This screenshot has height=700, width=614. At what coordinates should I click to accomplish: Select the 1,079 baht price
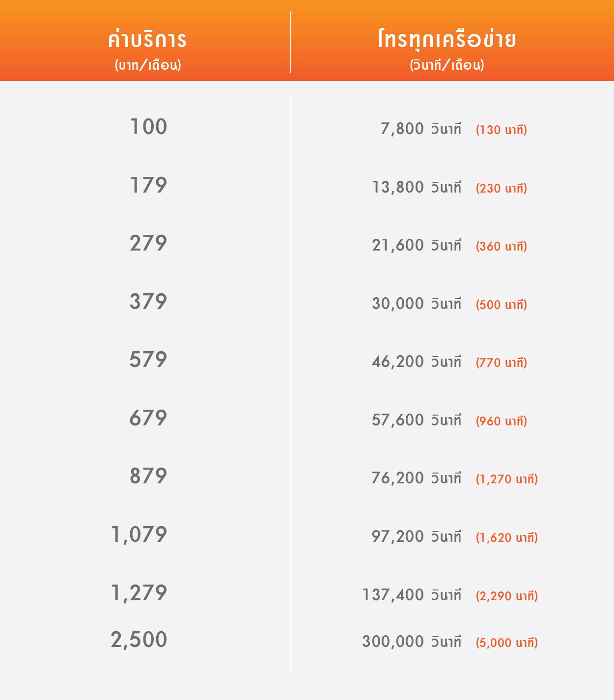point(139,535)
